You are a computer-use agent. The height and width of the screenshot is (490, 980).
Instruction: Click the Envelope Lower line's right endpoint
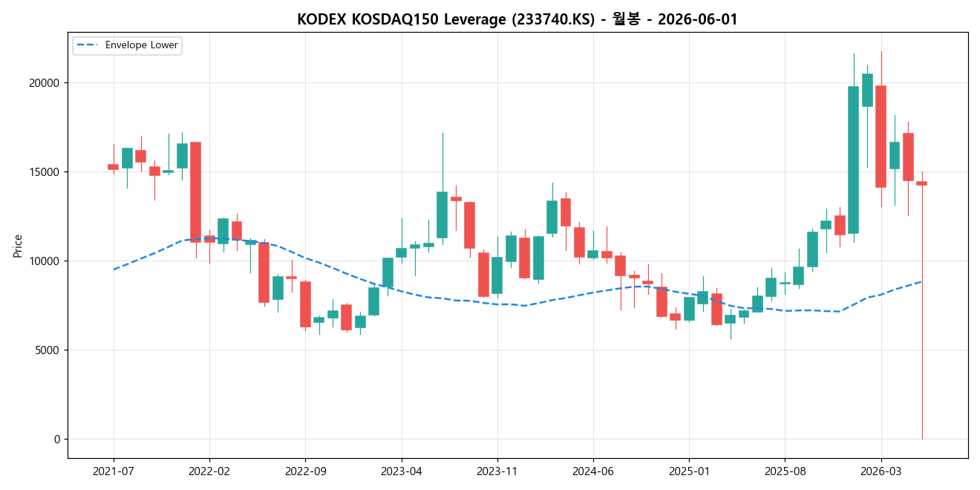(x=921, y=281)
